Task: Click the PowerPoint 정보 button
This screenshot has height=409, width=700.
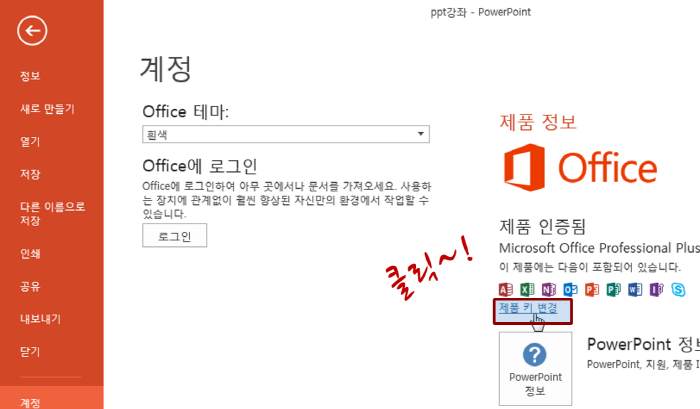Action: click(535, 369)
